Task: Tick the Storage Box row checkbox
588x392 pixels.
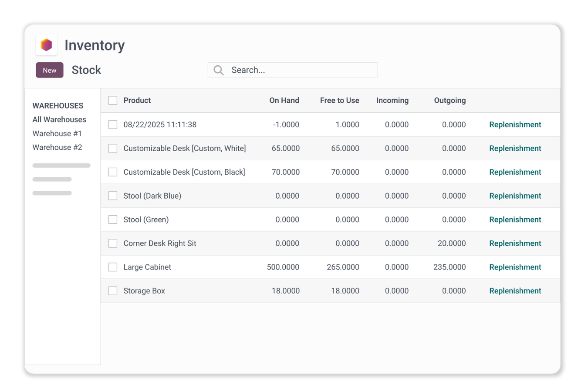Action: click(113, 291)
